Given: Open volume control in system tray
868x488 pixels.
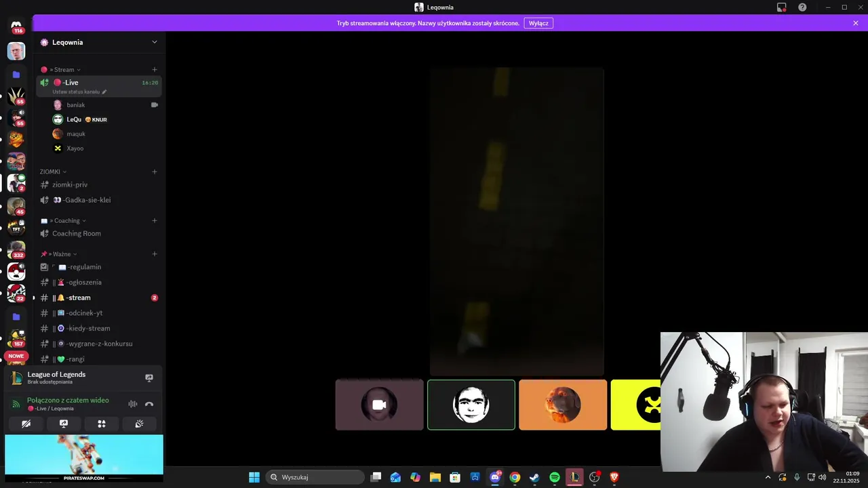Looking at the screenshot, I should [x=822, y=477].
